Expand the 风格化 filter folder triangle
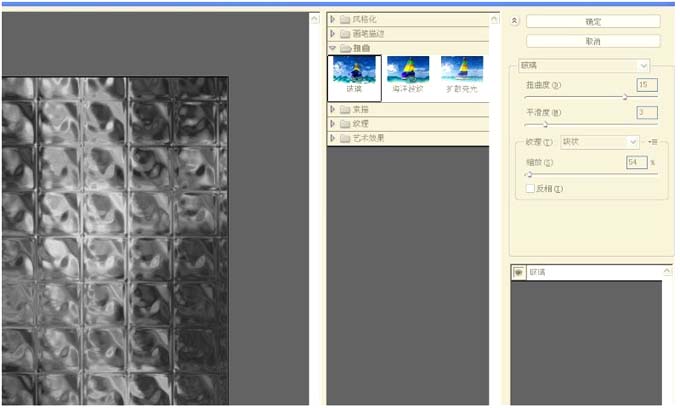The height and width of the screenshot is (408, 680). tap(333, 19)
